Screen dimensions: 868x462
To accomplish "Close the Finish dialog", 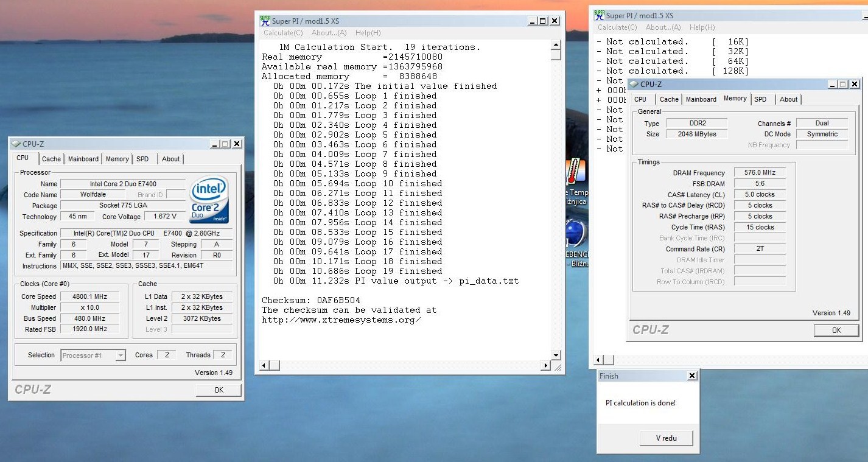I will [x=691, y=376].
